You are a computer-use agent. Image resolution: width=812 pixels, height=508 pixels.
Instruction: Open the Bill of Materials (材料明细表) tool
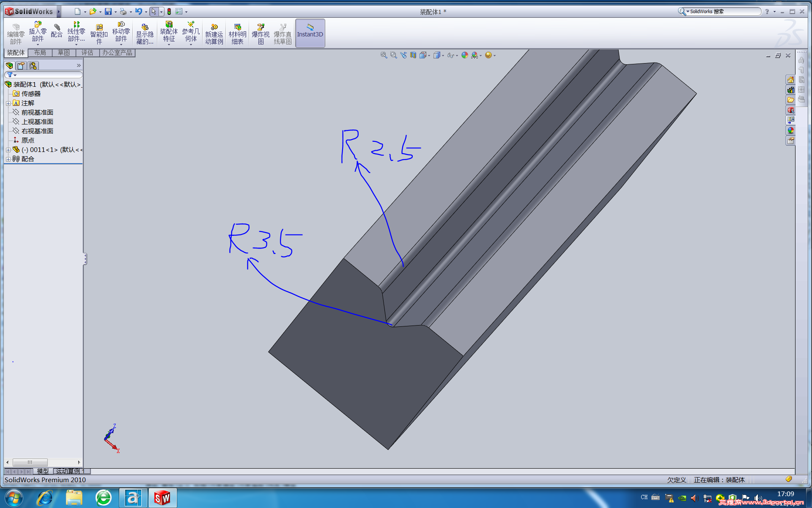(237, 34)
